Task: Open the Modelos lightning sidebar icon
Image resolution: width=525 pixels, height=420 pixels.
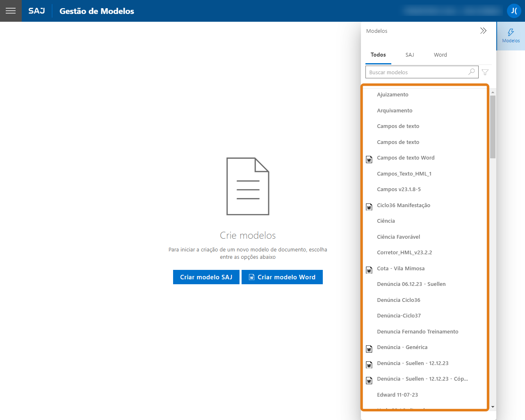Action: pos(511,36)
